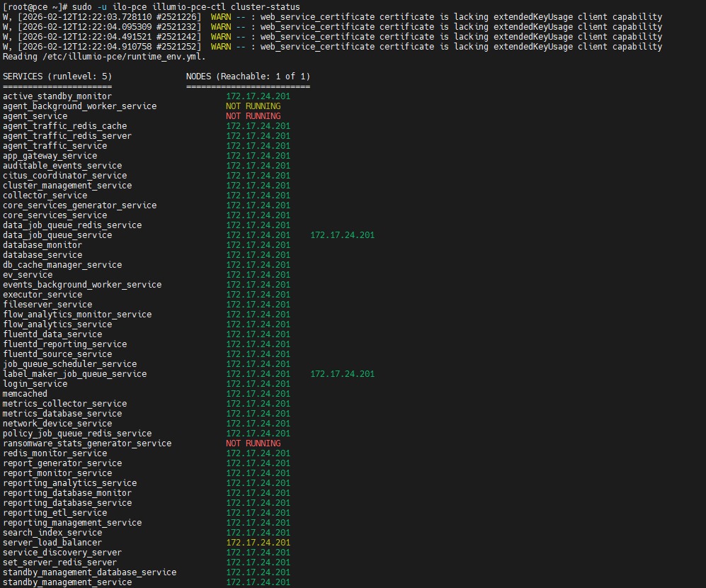
Task: Click standby_management_database_service name
Action: [90, 572]
